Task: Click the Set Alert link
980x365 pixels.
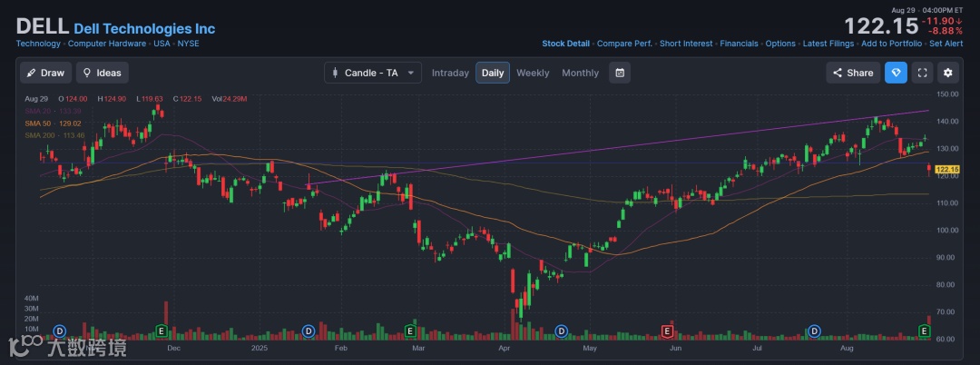Action: click(946, 44)
